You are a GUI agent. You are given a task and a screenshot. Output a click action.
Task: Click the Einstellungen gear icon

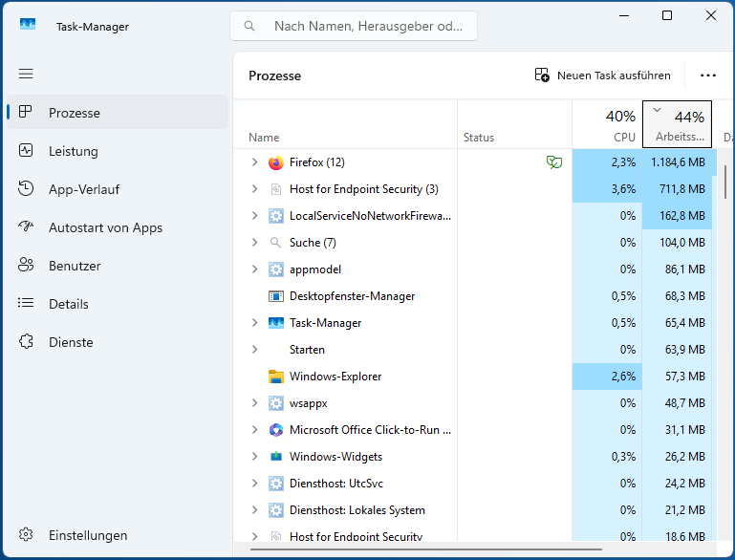[x=25, y=535]
